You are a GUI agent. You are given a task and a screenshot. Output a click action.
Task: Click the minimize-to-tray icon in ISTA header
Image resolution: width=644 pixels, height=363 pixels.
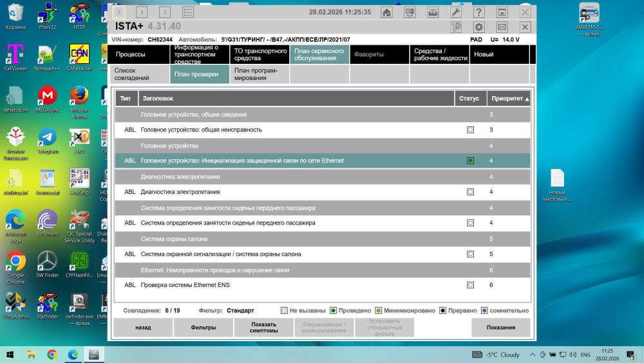pos(502,12)
